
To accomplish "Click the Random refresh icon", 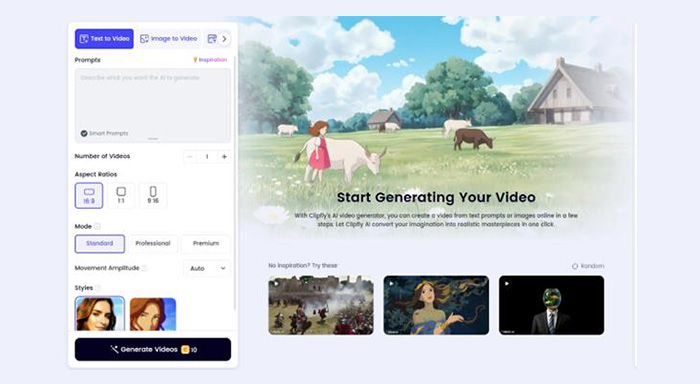I will pos(575,266).
